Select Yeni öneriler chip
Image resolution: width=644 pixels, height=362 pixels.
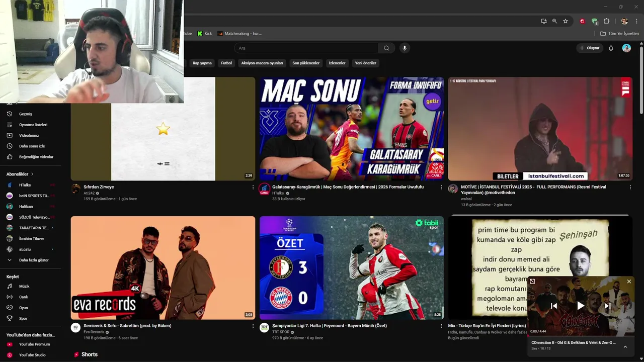click(x=366, y=63)
